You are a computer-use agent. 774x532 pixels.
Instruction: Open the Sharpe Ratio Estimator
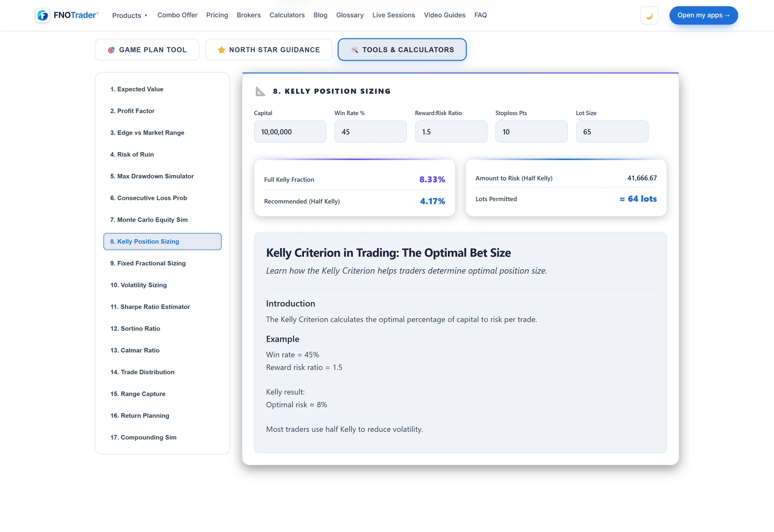click(162, 307)
